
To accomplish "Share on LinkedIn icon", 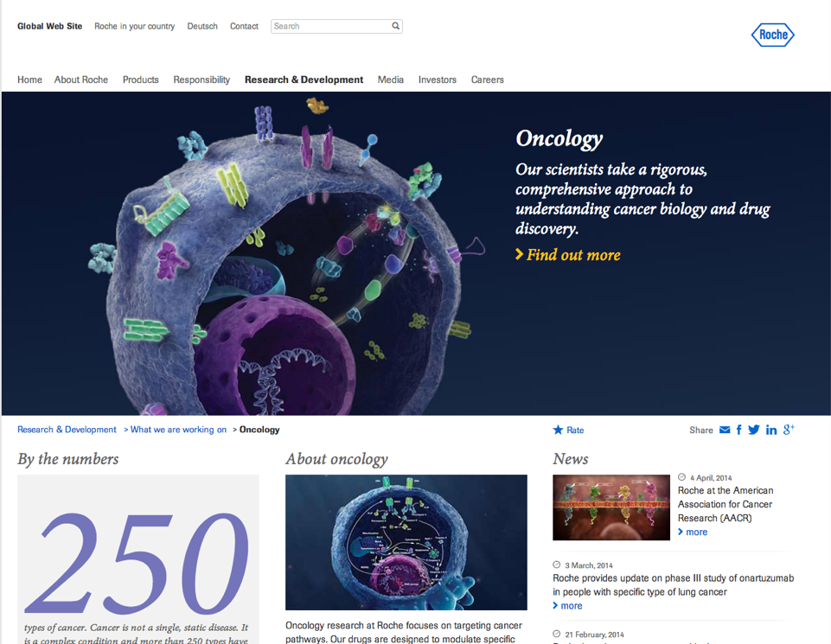I will point(771,430).
